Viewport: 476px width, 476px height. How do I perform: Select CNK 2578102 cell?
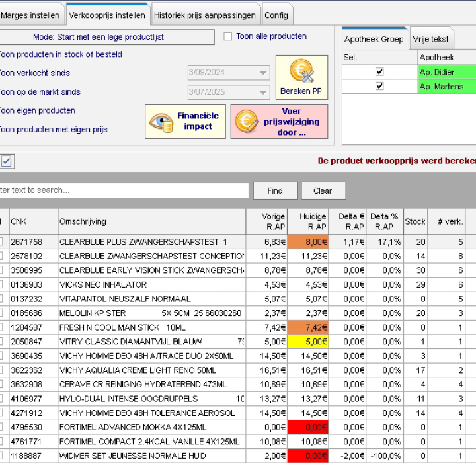pyautogui.click(x=34, y=256)
